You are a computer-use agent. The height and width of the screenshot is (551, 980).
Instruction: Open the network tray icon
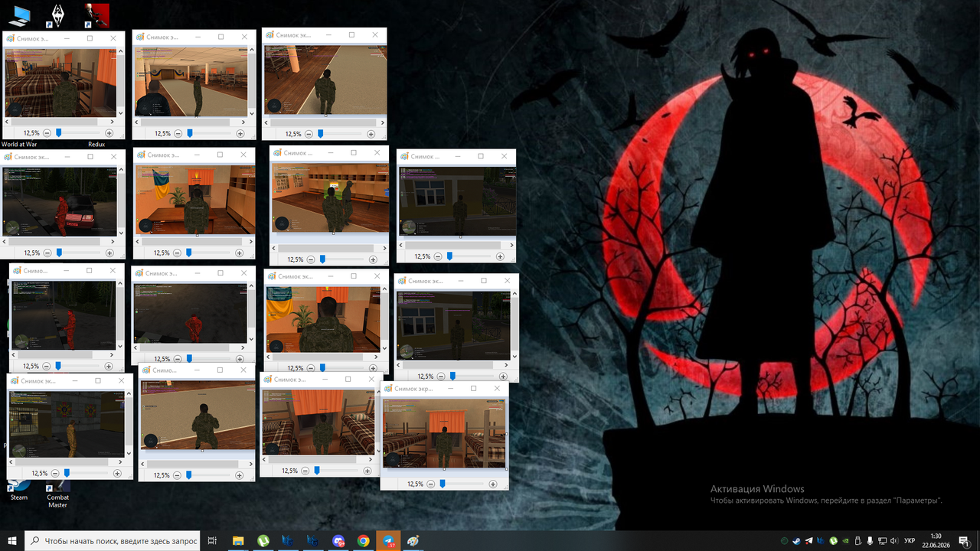[882, 540]
